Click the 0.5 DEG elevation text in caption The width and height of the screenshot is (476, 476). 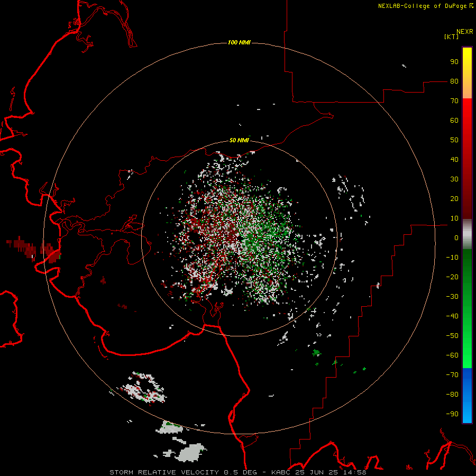click(x=241, y=472)
